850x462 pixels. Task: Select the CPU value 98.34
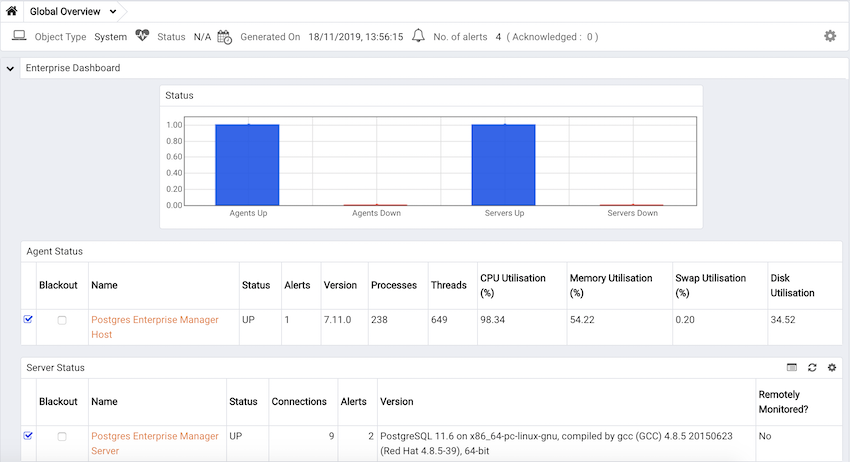[492, 320]
